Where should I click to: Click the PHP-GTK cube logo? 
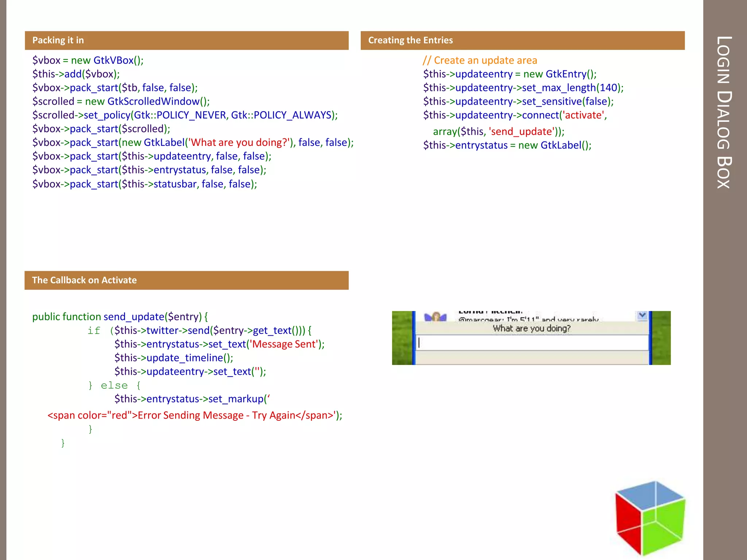coord(650,518)
